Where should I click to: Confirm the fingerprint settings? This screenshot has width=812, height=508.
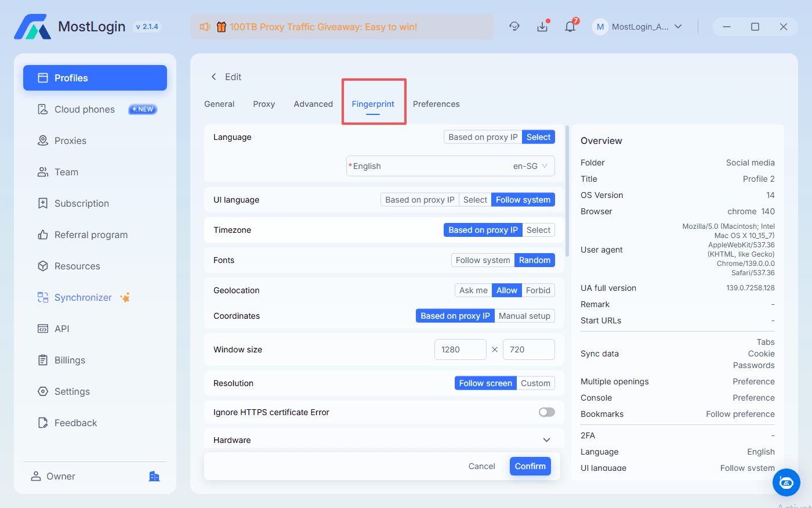pyautogui.click(x=530, y=466)
